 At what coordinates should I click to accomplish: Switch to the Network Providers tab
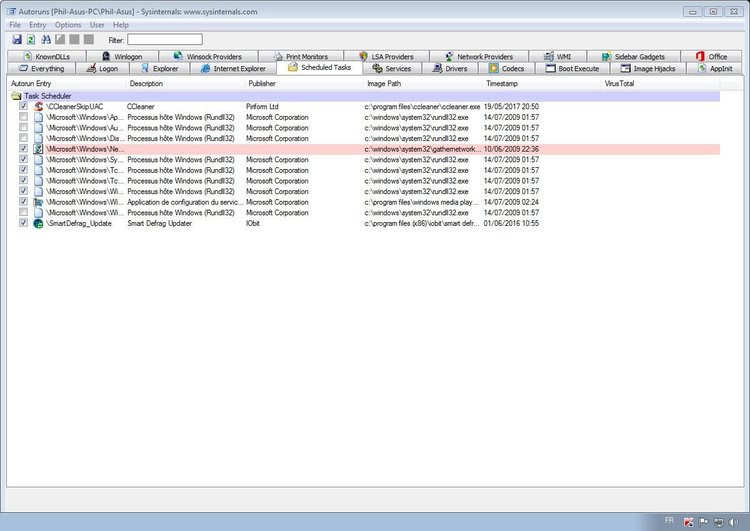point(479,56)
